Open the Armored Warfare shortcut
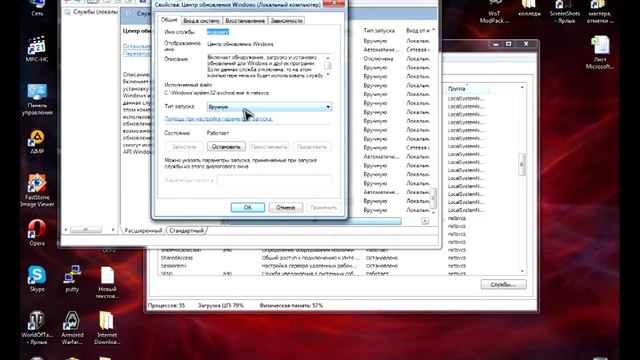 click(72, 328)
